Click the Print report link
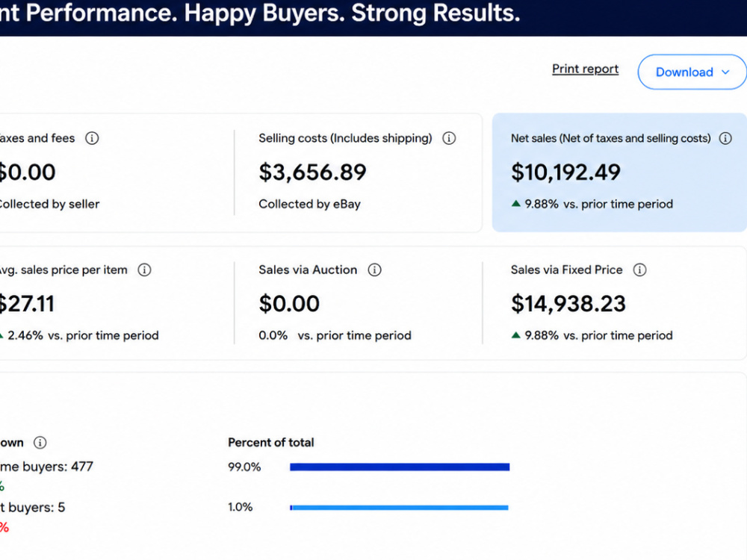Screen dimensions: 747x560 [585, 69]
